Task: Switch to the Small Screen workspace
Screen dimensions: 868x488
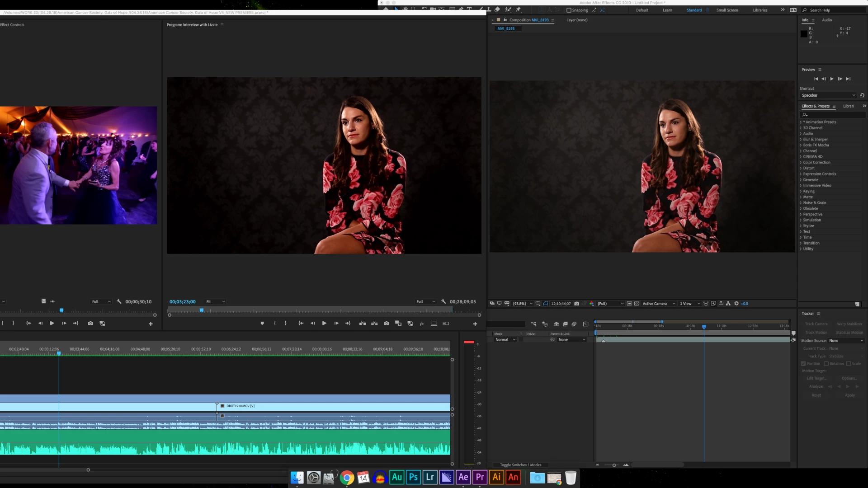Action: pyautogui.click(x=727, y=10)
